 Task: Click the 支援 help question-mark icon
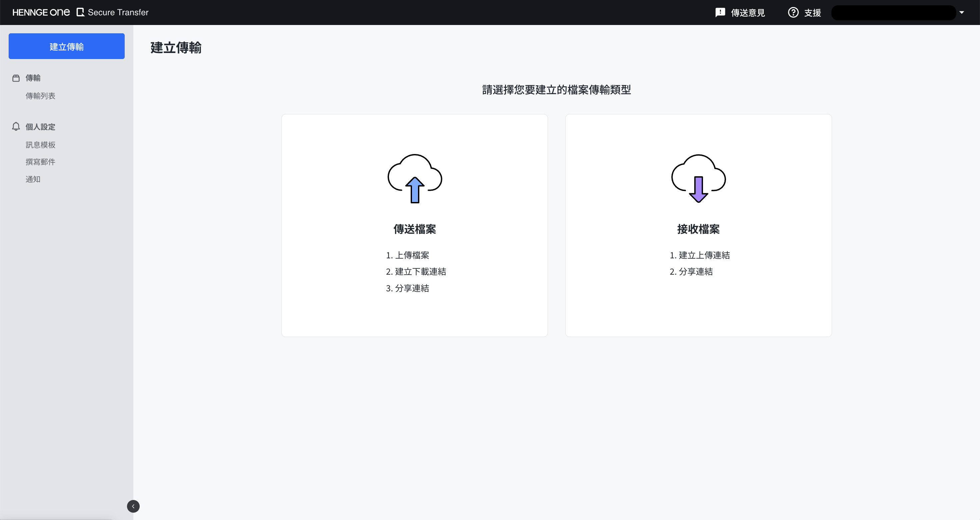pos(793,13)
